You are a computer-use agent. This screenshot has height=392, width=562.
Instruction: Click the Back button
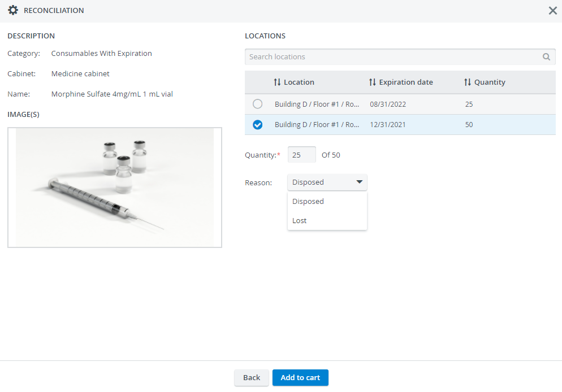tap(252, 378)
